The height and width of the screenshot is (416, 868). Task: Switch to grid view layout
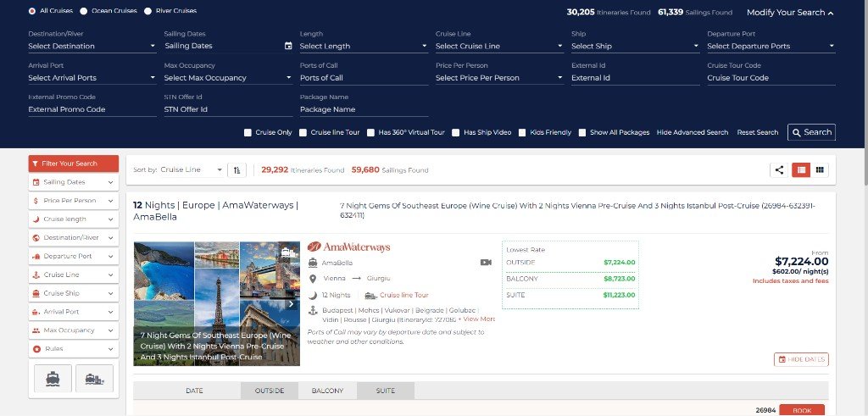tap(820, 169)
